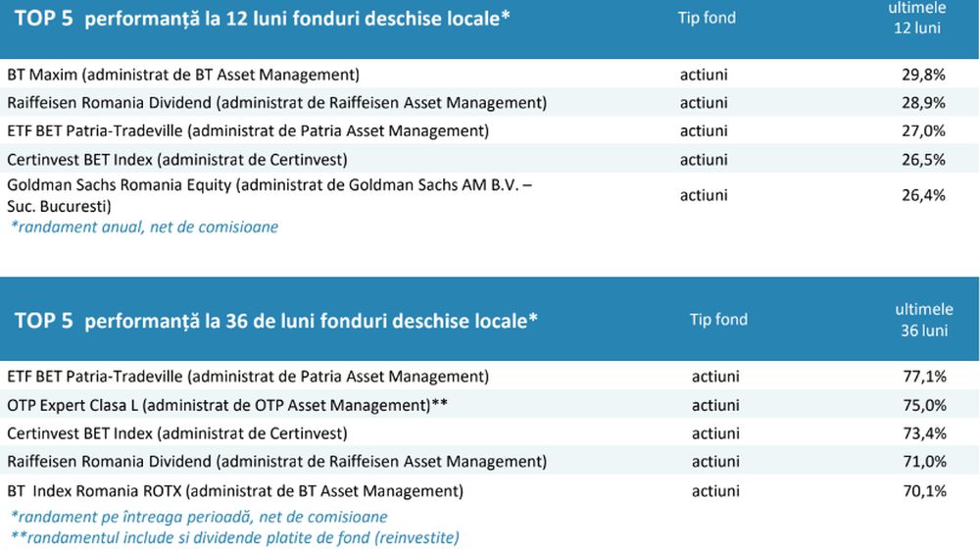Screen dimensions: 980x555
Task: Click the 27,0% return value
Action: (x=923, y=130)
